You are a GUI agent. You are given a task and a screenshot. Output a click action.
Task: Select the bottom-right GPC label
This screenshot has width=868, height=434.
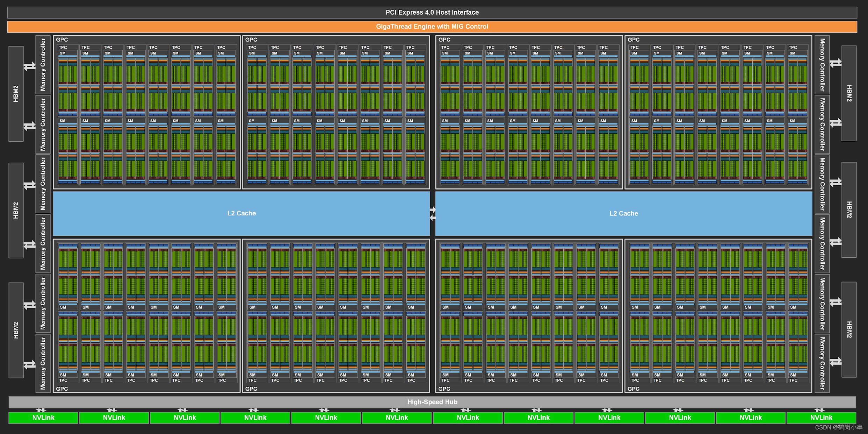[633, 389]
